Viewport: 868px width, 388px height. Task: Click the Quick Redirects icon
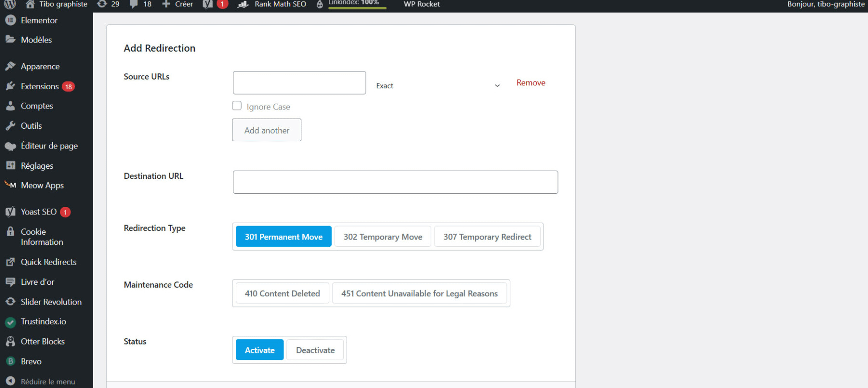(11, 262)
